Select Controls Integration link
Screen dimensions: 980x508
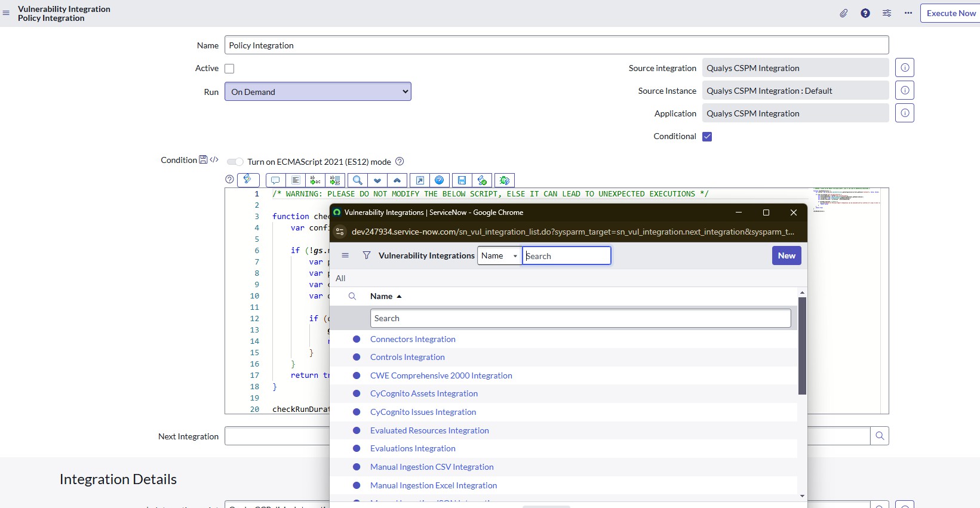(407, 357)
